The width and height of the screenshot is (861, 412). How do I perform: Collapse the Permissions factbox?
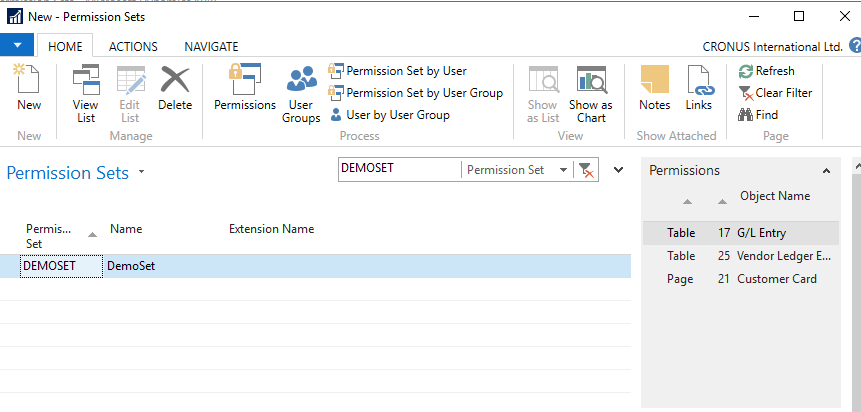[x=826, y=171]
